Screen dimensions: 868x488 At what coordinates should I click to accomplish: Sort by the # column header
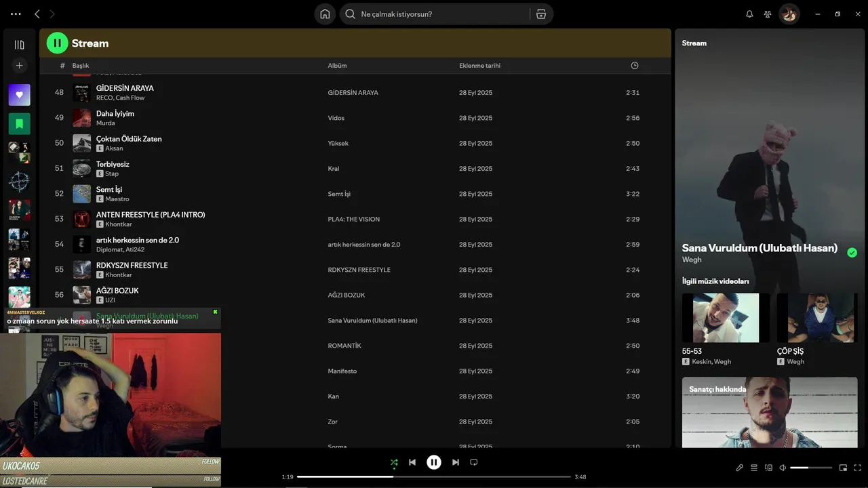click(62, 66)
